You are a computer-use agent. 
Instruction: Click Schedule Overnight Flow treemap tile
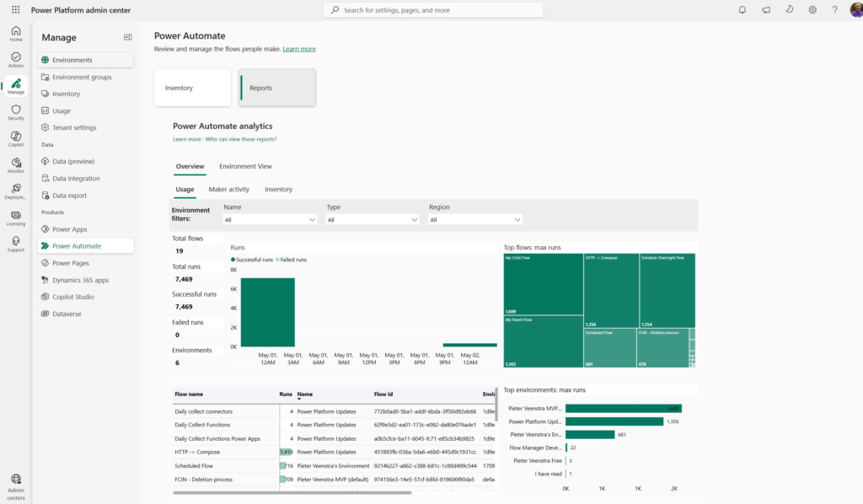667,291
